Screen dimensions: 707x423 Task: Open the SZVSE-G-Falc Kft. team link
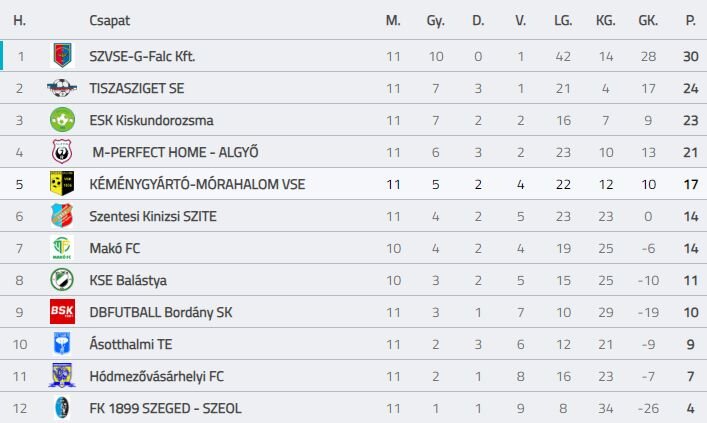[x=142, y=56]
